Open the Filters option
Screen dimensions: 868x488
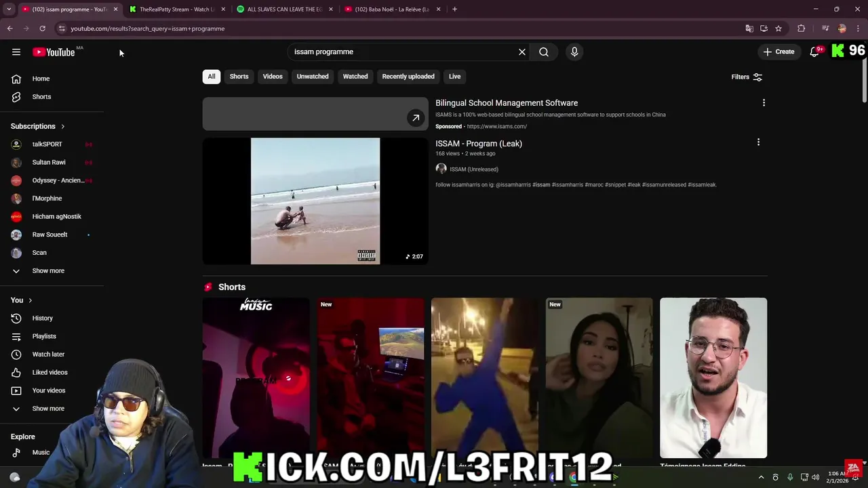coord(747,77)
